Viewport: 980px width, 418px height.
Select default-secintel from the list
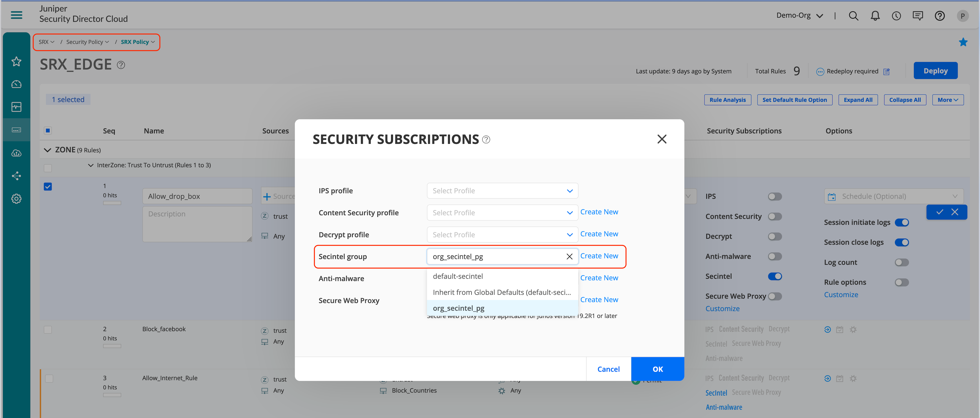[458, 276]
